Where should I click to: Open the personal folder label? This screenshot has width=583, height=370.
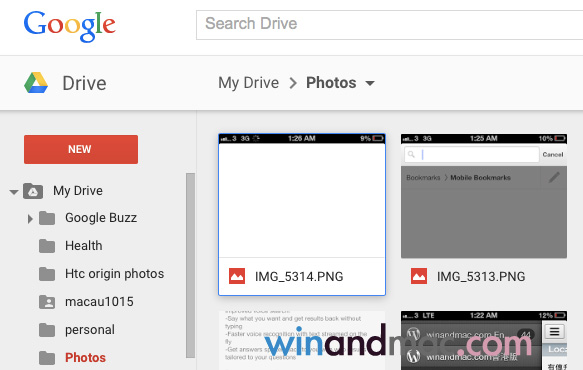(90, 330)
